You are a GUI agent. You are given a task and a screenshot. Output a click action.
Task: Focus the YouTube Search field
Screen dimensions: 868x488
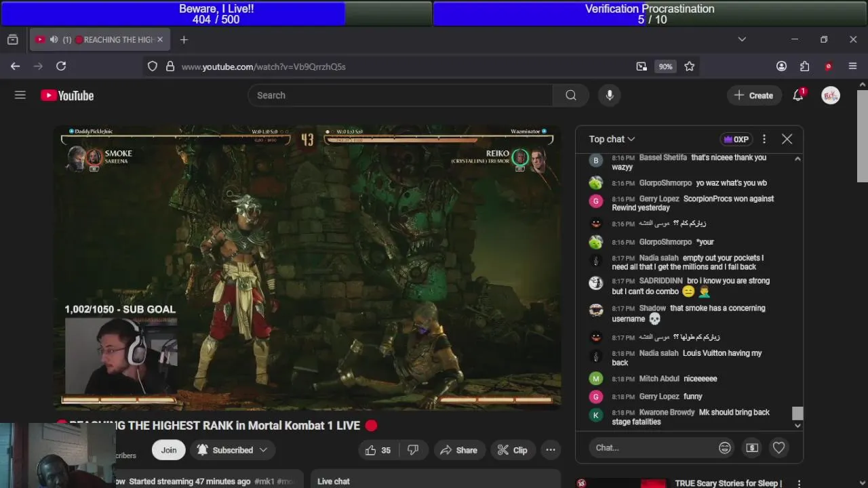[x=400, y=96]
